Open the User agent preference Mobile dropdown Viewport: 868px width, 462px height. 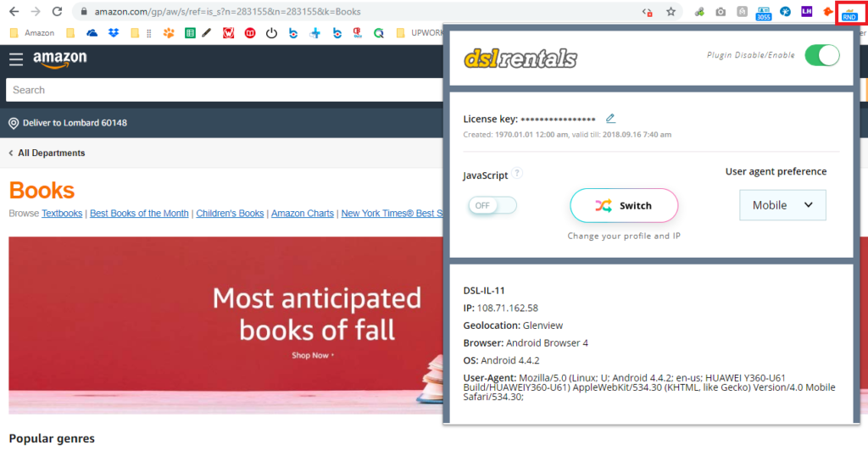782,204
